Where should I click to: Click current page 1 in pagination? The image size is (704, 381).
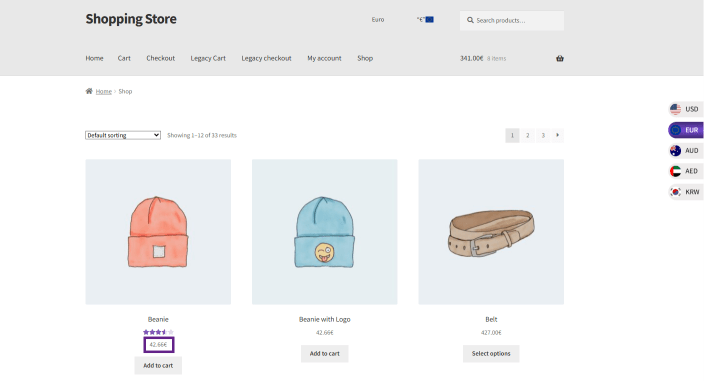pyautogui.click(x=512, y=136)
